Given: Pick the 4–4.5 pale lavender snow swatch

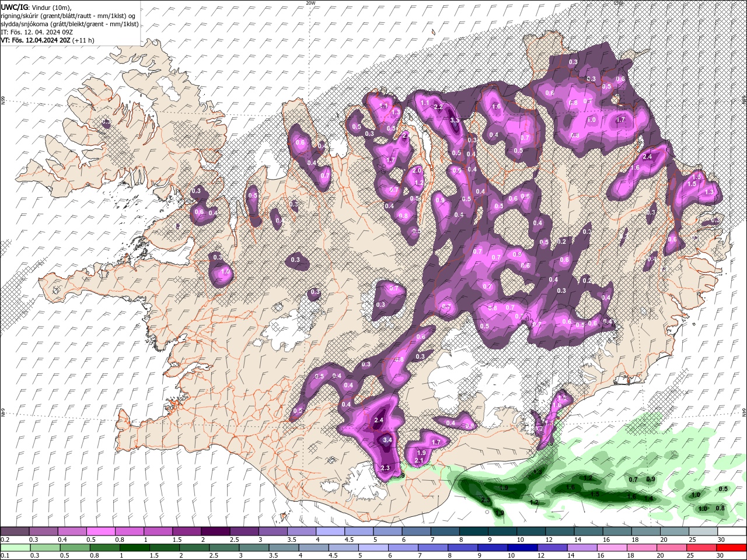Looking at the screenshot, I should [x=330, y=531].
